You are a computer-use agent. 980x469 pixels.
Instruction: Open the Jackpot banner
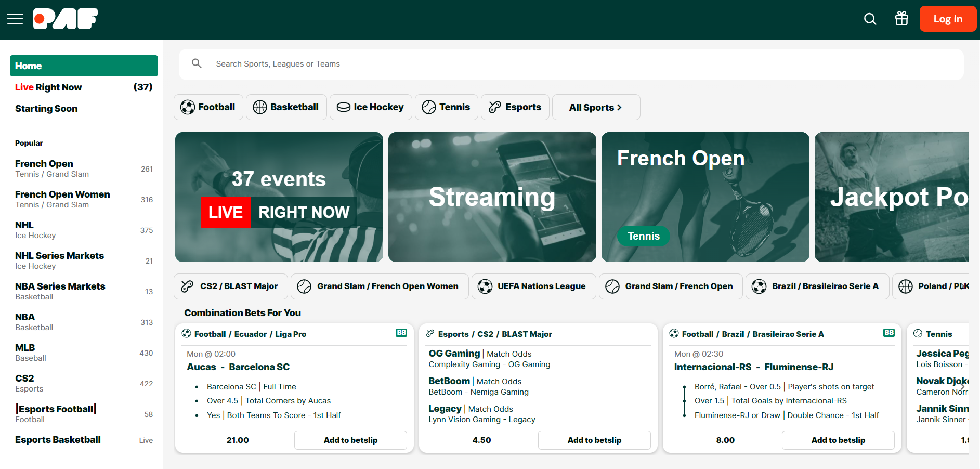(892, 197)
